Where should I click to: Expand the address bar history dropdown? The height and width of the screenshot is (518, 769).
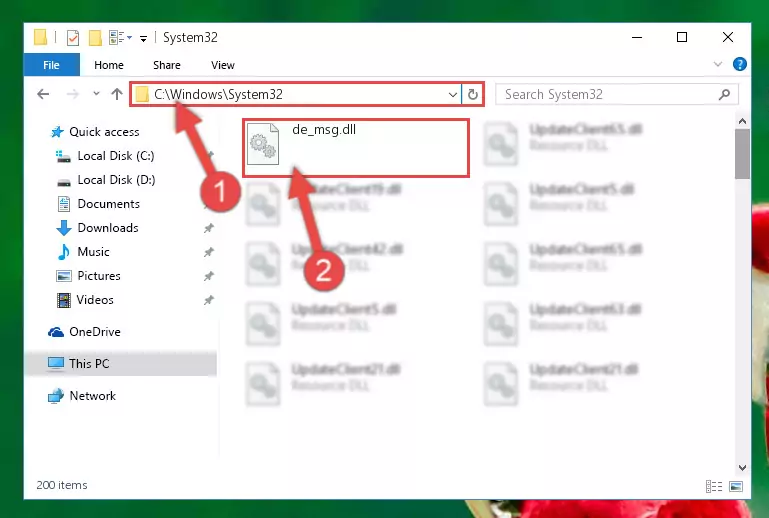click(453, 94)
